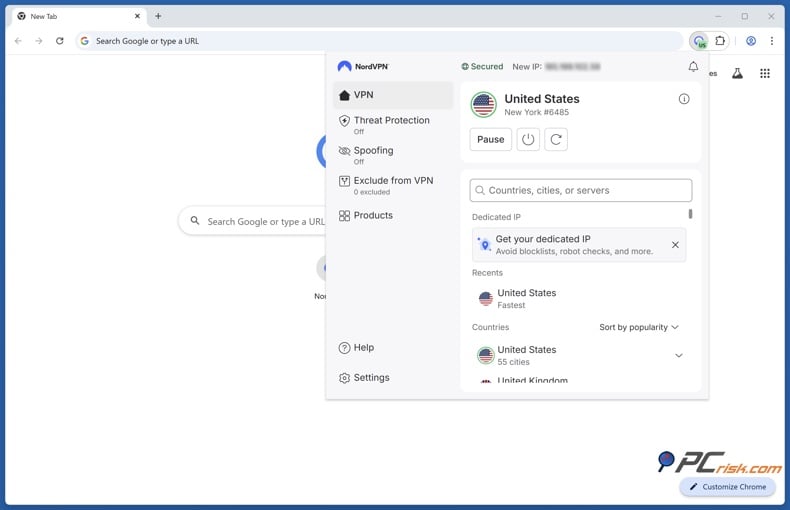
Task: Open Spoofing section
Action: (393, 155)
